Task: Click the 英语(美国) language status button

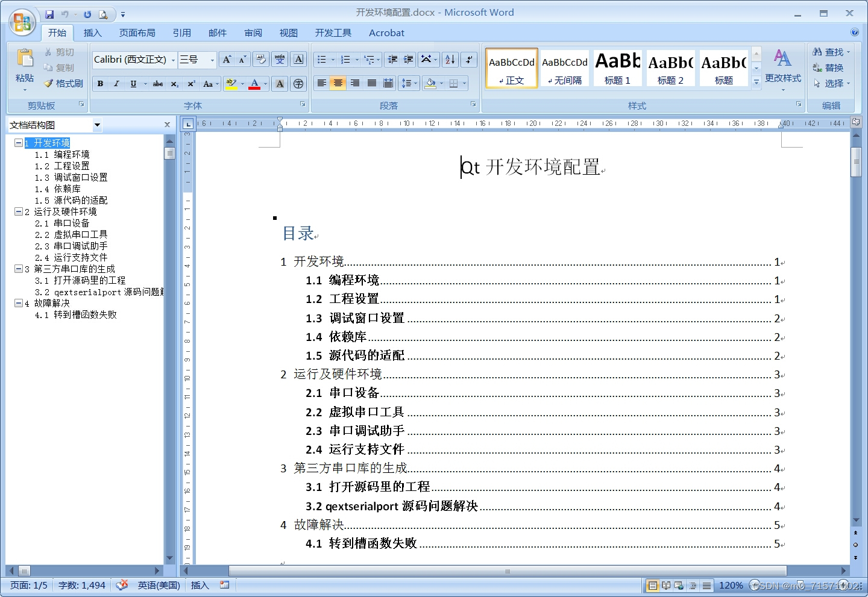Action: (159, 585)
